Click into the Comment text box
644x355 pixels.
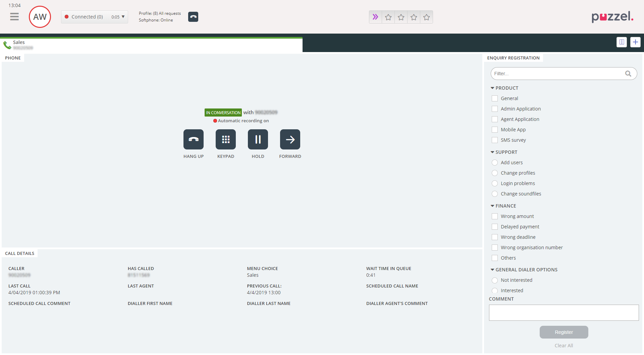click(563, 313)
